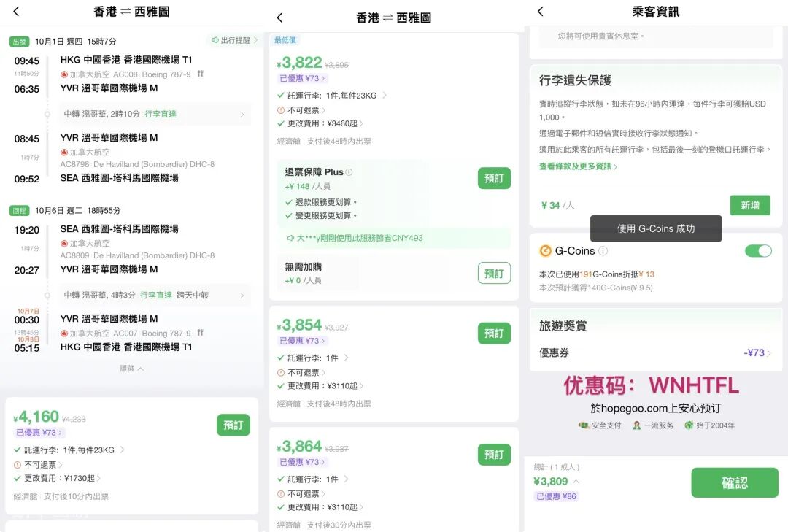Expand the 中轉 溫哥華 2時10分 layover details

point(154,114)
